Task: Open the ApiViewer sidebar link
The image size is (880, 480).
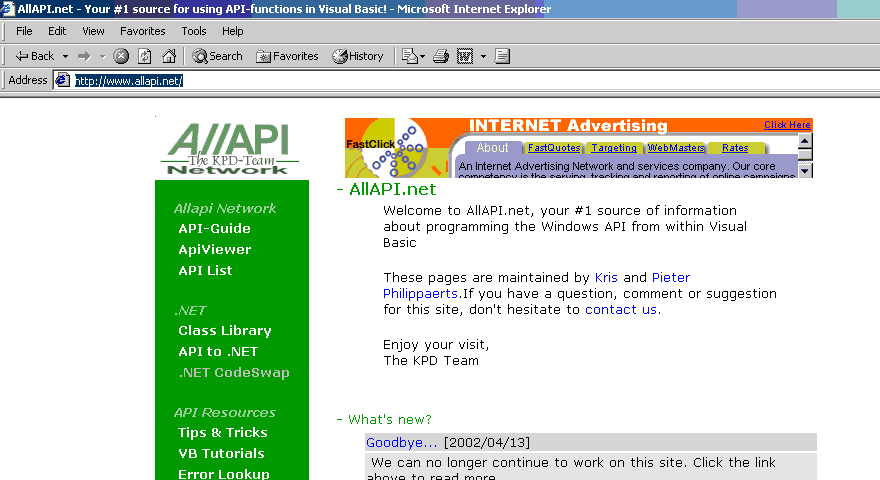Action: tap(214, 249)
